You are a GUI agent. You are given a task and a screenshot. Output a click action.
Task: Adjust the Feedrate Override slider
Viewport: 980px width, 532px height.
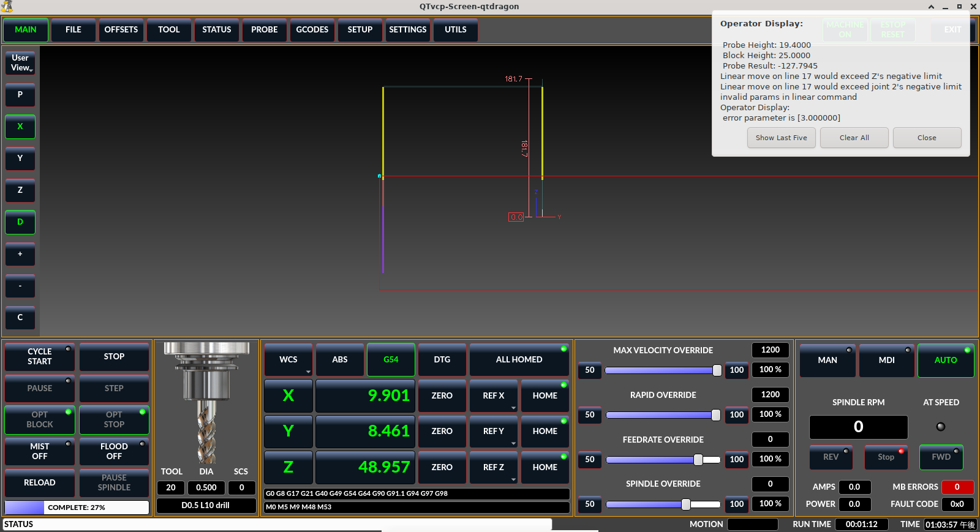point(663,460)
